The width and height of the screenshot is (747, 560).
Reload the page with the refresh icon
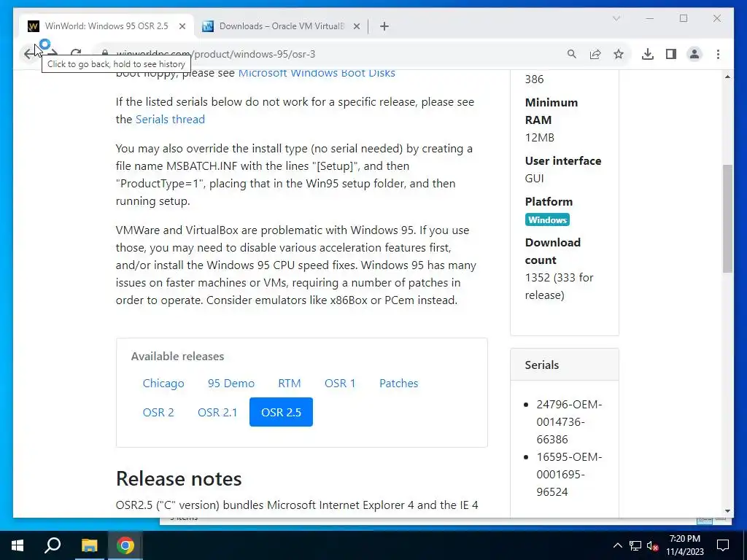point(76,54)
